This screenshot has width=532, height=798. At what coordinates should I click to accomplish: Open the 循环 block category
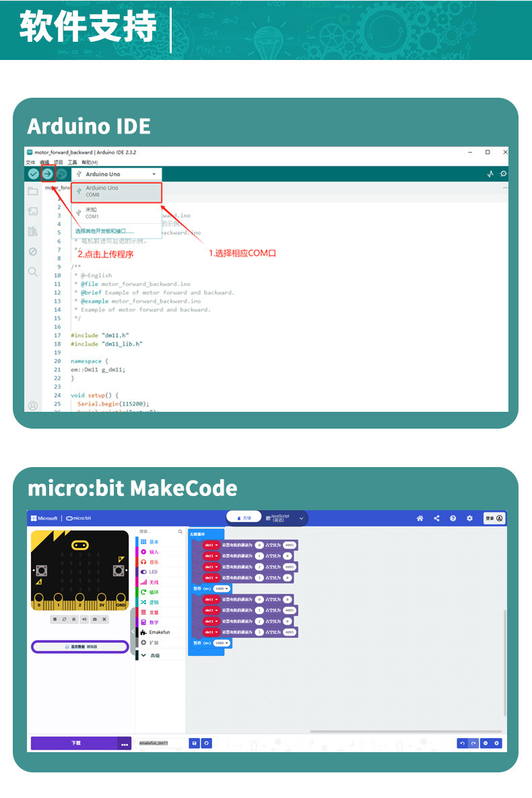[x=161, y=592]
